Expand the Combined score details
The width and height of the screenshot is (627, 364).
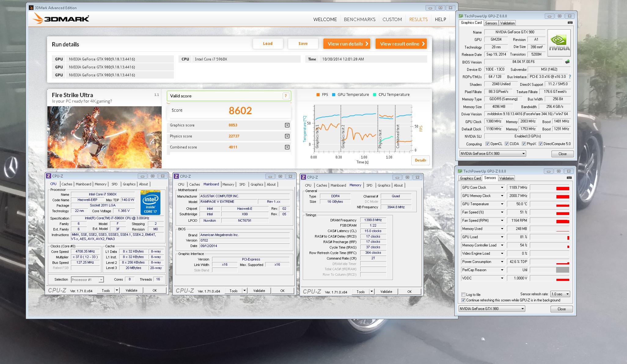[x=287, y=147]
